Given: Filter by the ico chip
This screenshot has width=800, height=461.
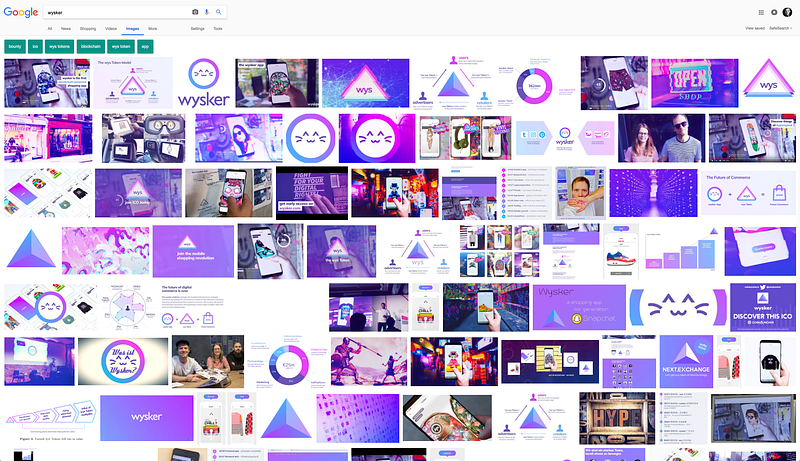Looking at the screenshot, I should coord(35,46).
